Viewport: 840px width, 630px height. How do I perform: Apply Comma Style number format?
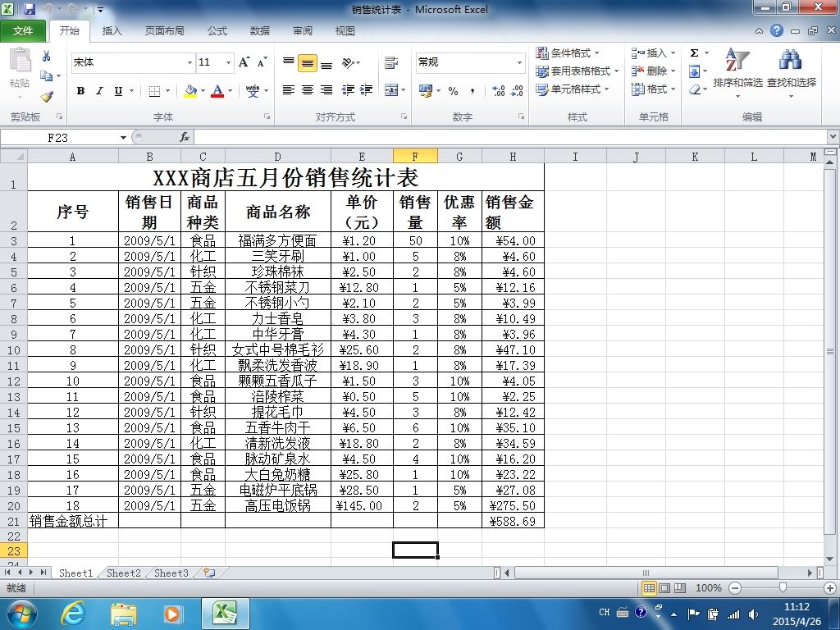pyautogui.click(x=472, y=90)
